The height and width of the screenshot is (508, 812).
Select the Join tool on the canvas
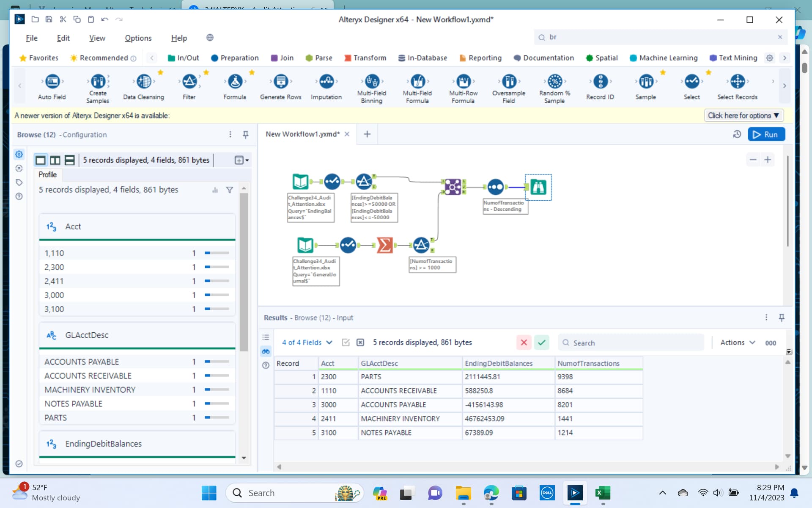point(453,187)
